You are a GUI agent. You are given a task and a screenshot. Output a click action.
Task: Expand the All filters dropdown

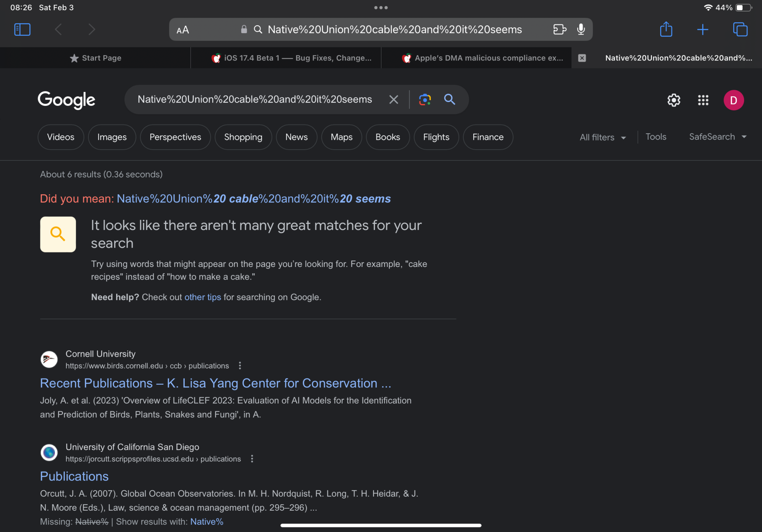tap(602, 137)
